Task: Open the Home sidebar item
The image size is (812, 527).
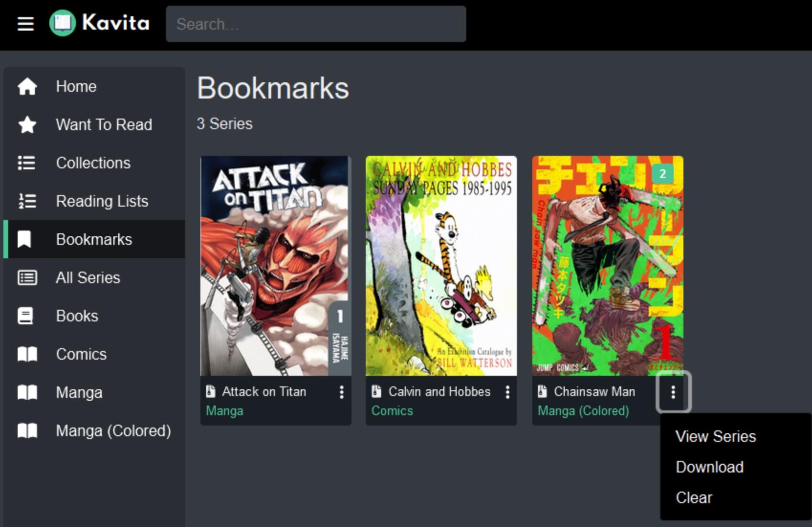Action: point(94,87)
